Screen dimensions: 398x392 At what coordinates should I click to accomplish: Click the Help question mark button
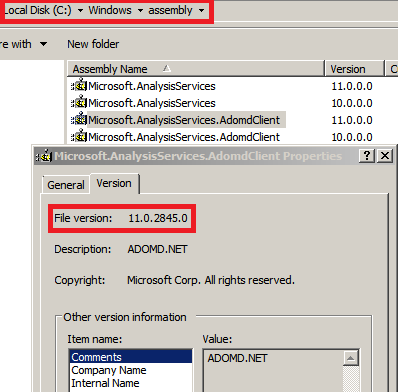(x=367, y=156)
